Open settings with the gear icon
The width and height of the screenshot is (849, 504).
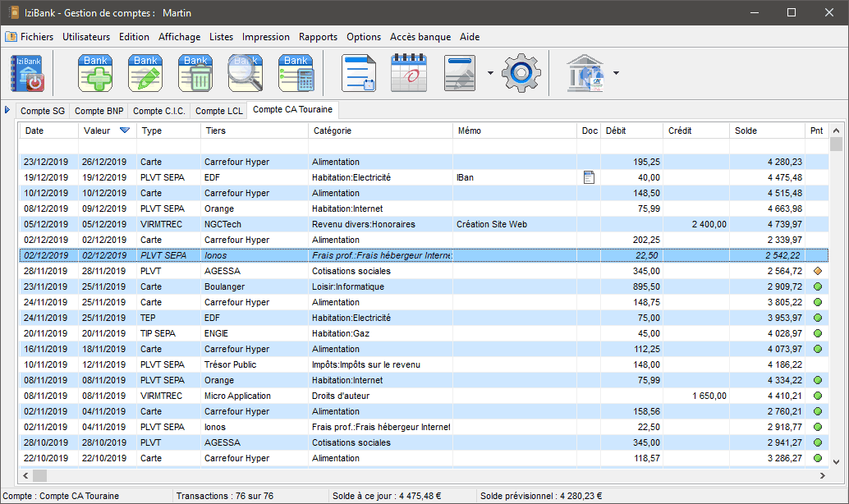click(x=521, y=73)
